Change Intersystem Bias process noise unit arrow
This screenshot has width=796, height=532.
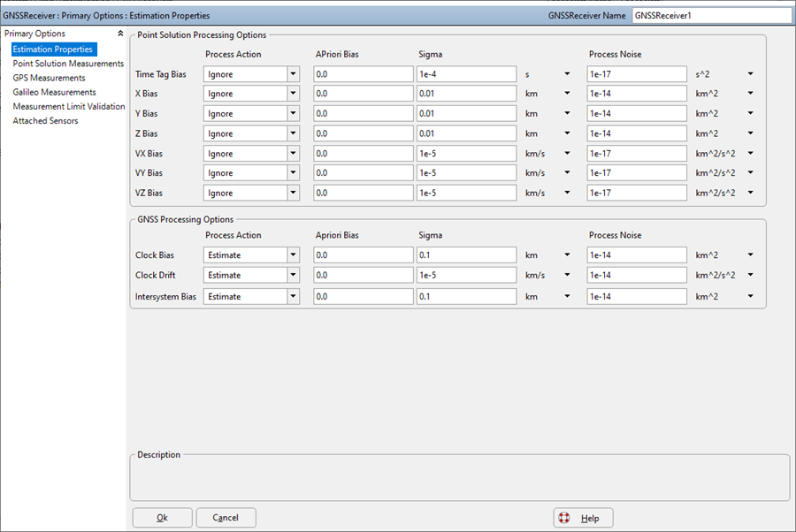(x=750, y=296)
